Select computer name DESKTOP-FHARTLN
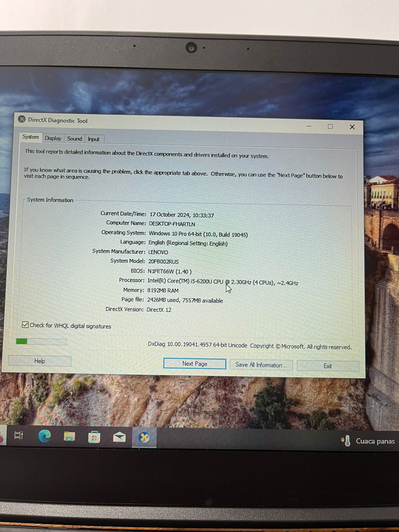Viewport: 399px width, 532px height. [172, 224]
